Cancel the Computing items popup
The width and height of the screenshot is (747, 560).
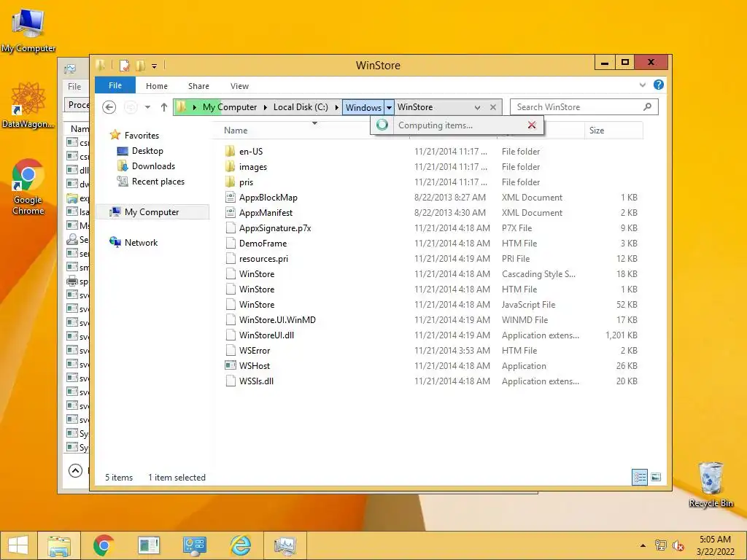(x=532, y=125)
